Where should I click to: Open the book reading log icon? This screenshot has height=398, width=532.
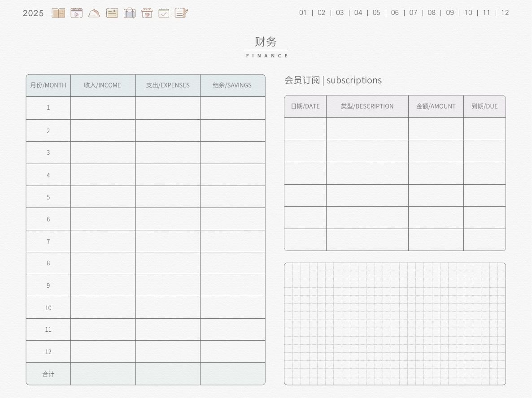58,13
